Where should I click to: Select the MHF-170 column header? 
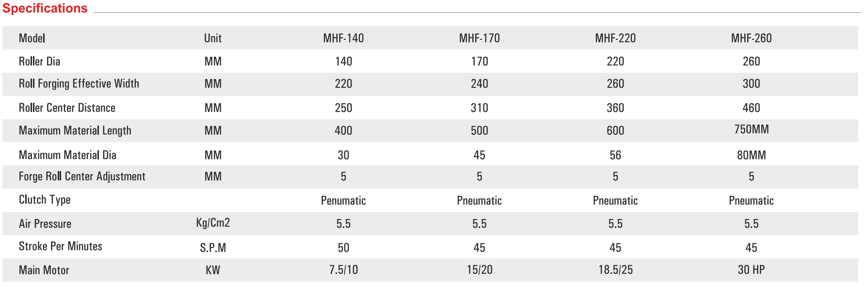pyautogui.click(x=479, y=38)
